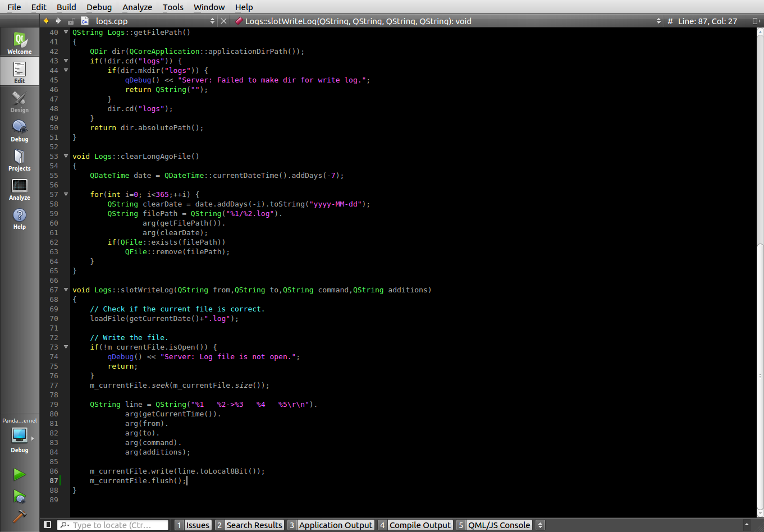764x532 pixels.
Task: Show the Search Results pane
Action: (x=249, y=525)
